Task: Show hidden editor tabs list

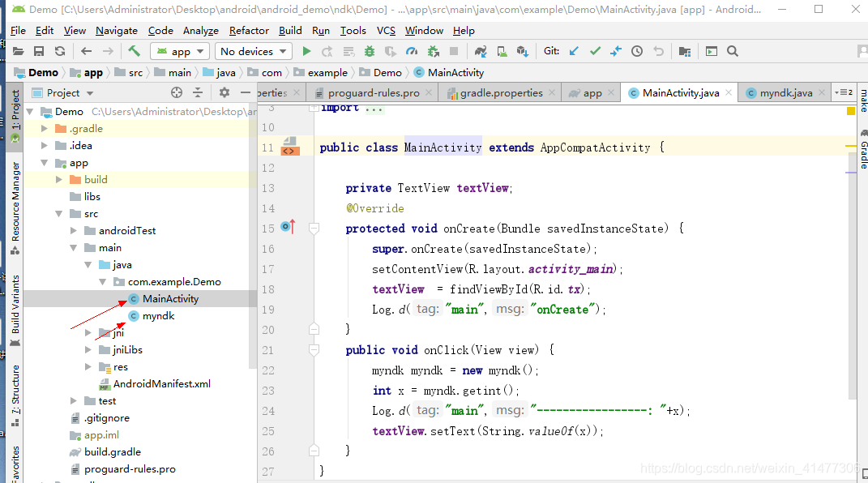Action: (x=844, y=92)
